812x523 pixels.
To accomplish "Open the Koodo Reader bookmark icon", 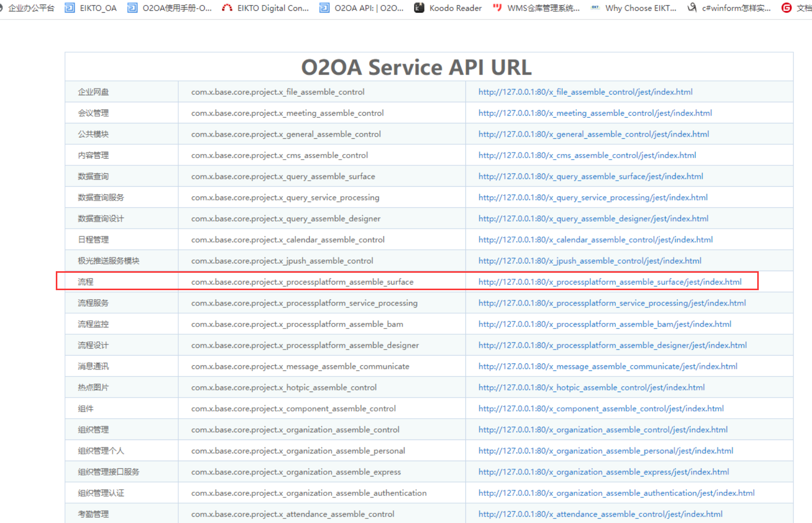I will 419,8.
